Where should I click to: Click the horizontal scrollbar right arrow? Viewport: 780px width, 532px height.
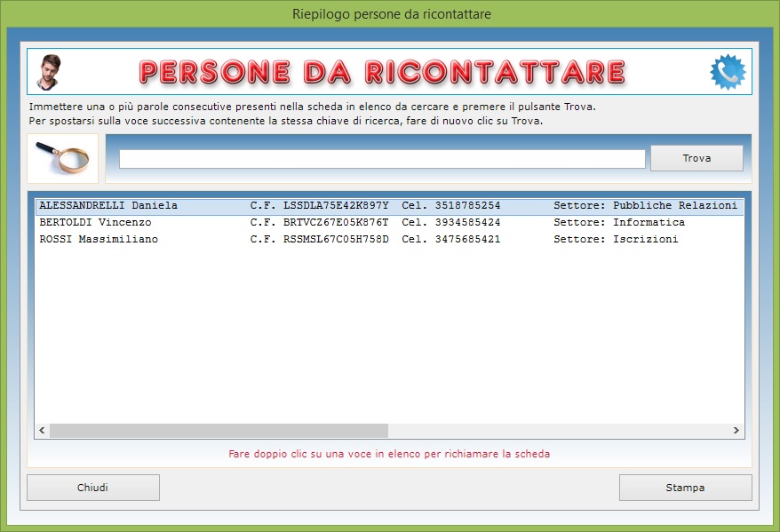(x=736, y=431)
